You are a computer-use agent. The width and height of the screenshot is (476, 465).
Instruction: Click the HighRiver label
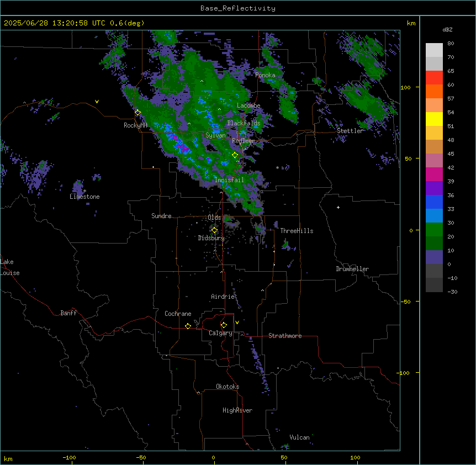(x=237, y=410)
